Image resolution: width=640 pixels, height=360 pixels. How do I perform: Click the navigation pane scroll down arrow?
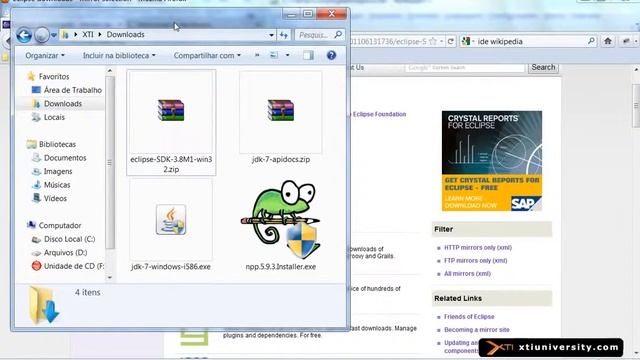(x=110, y=278)
